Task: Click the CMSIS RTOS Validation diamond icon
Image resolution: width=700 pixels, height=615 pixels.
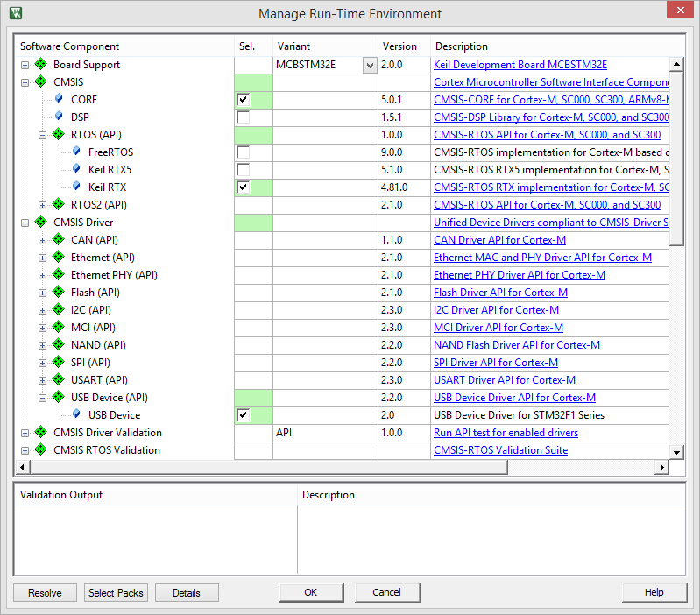Action: point(41,449)
